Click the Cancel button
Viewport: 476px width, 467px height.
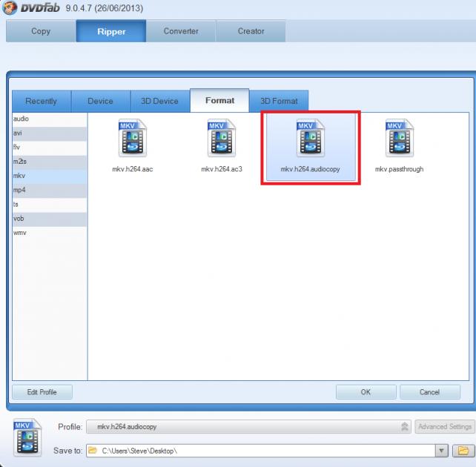point(429,392)
